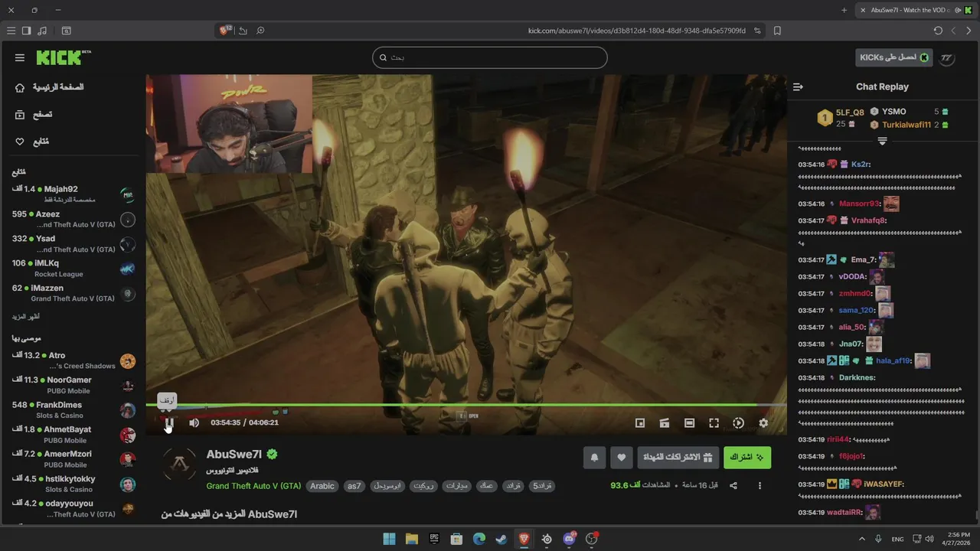
Task: Open the Brave Shields icon
Action: pyautogui.click(x=224, y=31)
